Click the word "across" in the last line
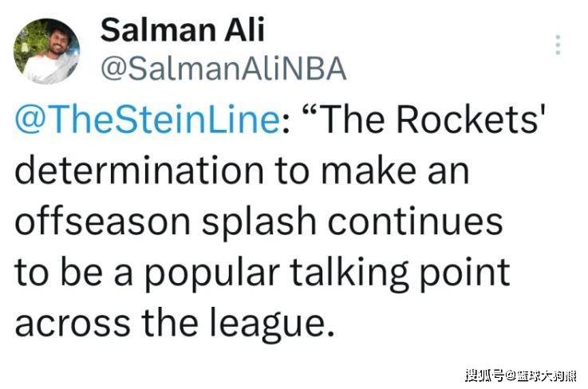The image size is (588, 389). 73,324
